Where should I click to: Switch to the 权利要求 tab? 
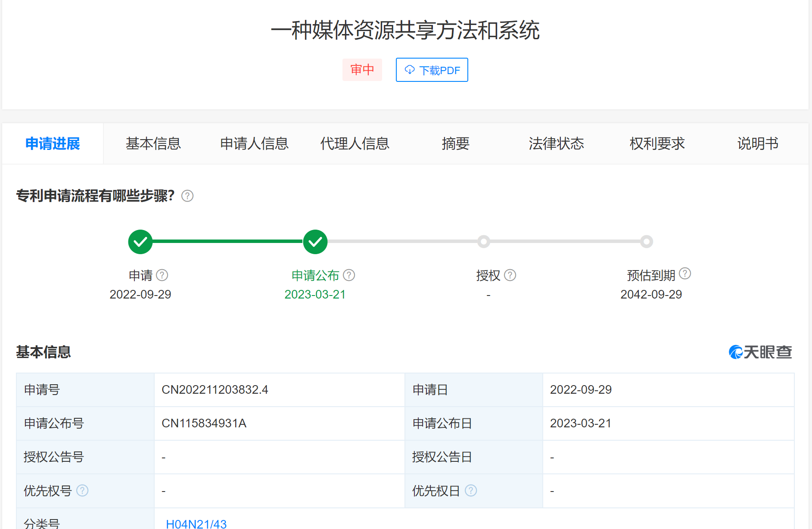tap(657, 143)
